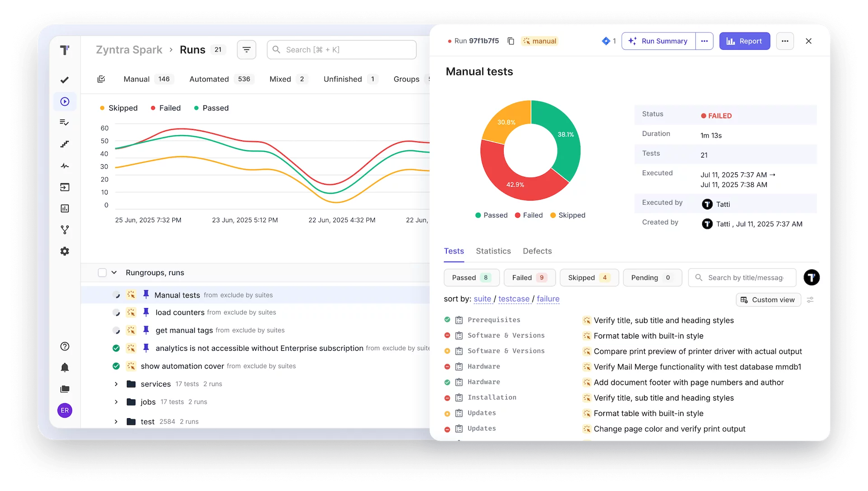Open the analytics chart sidebar icon

(x=65, y=209)
